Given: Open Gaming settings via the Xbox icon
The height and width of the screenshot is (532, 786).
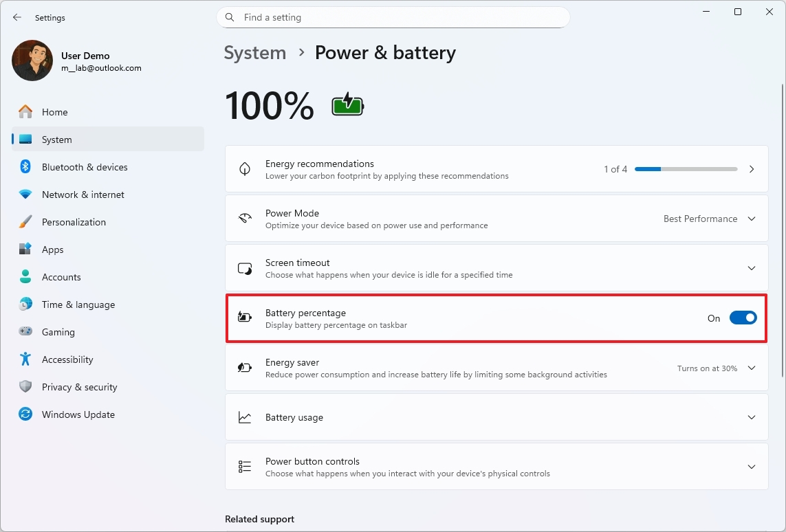Looking at the screenshot, I should [x=24, y=331].
